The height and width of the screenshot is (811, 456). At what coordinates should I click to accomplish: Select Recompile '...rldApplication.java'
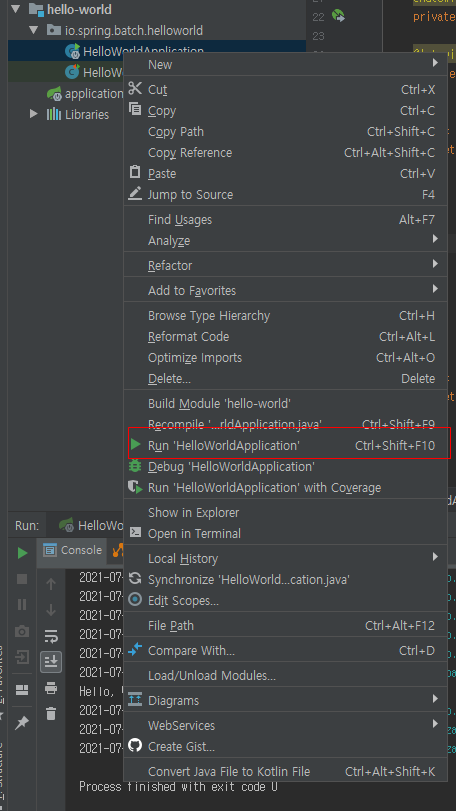(285, 424)
